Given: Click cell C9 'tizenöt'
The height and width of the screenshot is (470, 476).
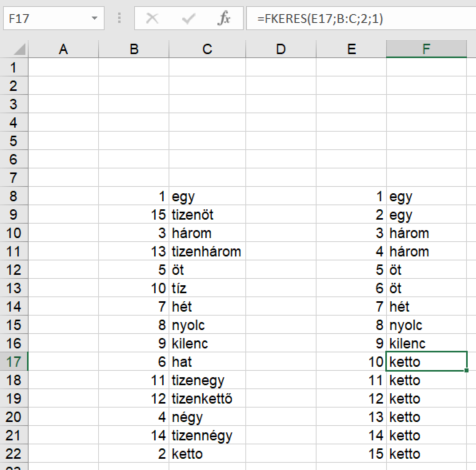Looking at the screenshot, I should click(207, 215).
